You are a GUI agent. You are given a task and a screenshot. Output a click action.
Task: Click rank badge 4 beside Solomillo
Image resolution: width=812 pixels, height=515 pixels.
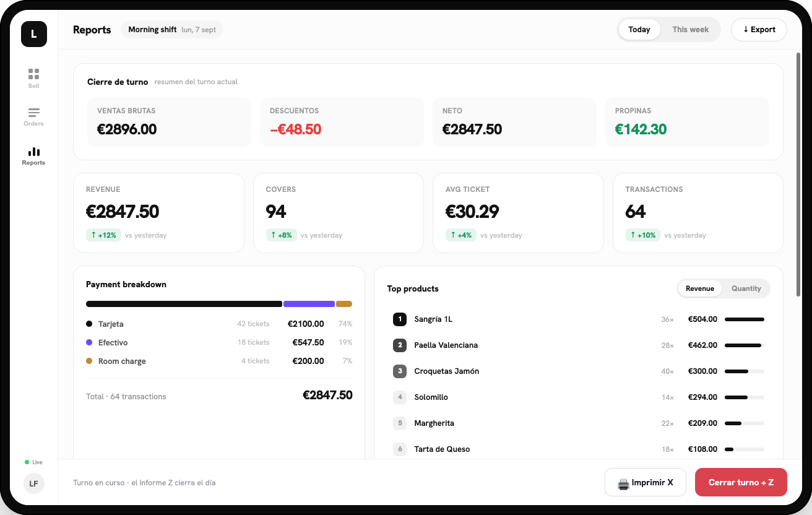pos(400,397)
